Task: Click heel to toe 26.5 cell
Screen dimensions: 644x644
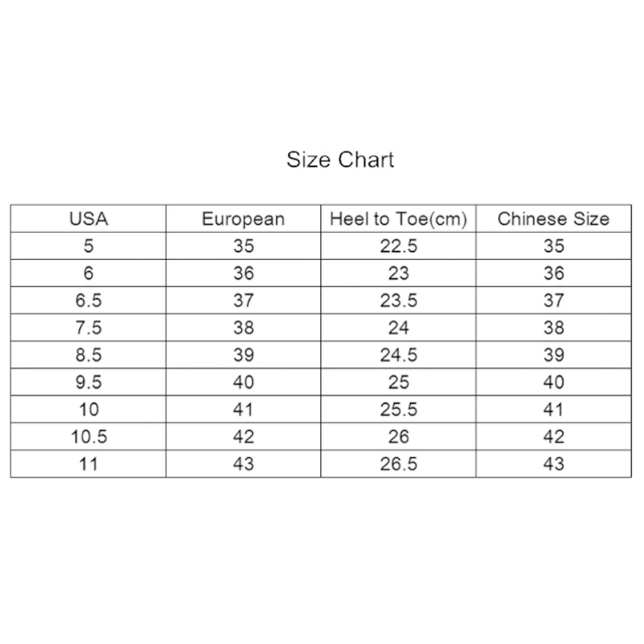Action: pyautogui.click(x=399, y=464)
